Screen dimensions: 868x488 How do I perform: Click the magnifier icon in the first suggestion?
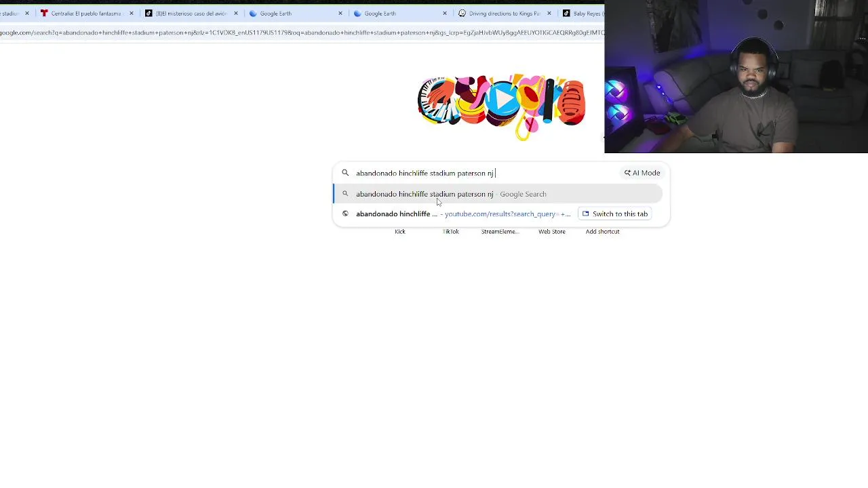pos(345,194)
